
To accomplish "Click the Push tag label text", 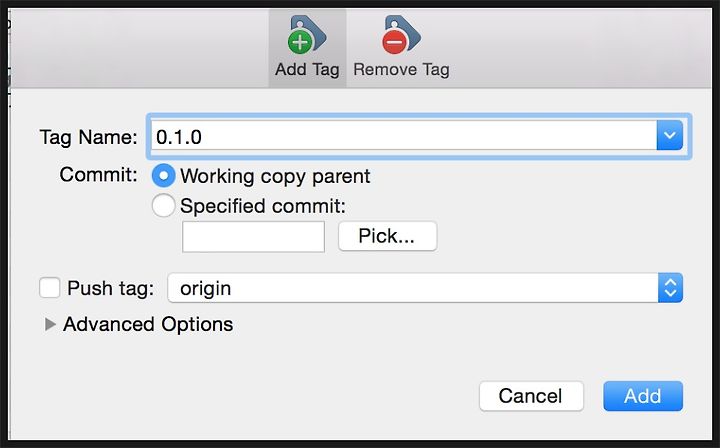I will 110,288.
